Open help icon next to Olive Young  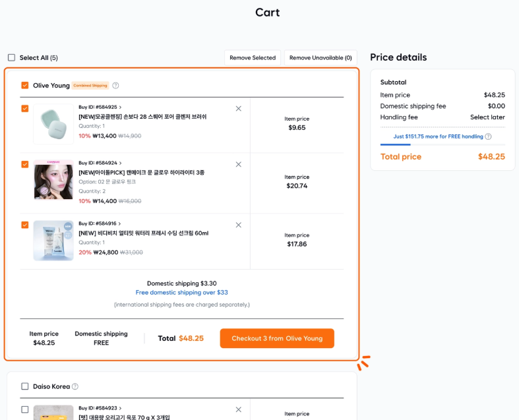115,86
